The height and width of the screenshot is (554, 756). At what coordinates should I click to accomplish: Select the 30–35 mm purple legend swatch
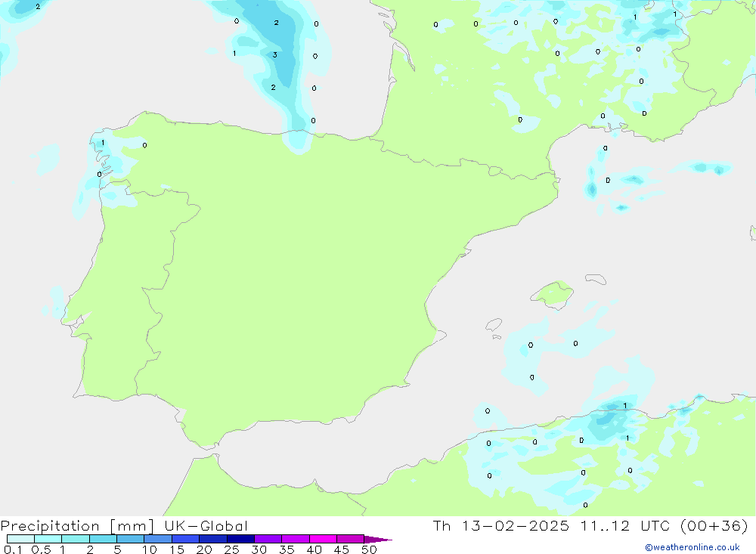click(x=268, y=539)
